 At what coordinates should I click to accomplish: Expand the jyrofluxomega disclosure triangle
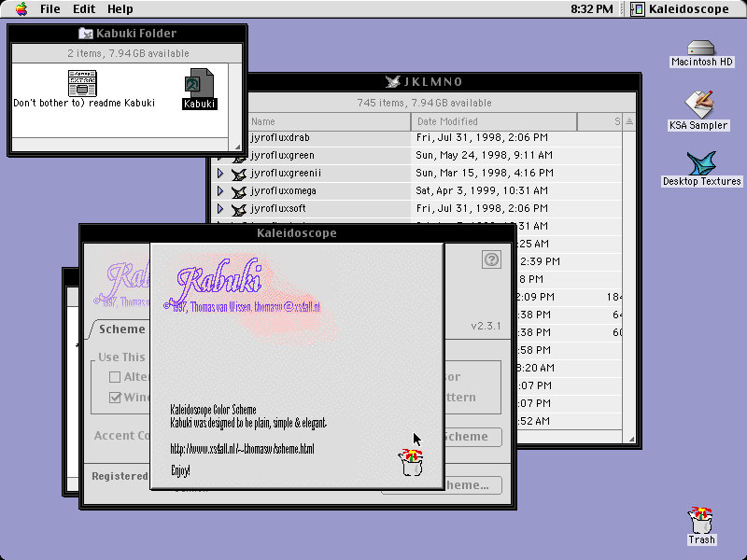pyautogui.click(x=220, y=191)
